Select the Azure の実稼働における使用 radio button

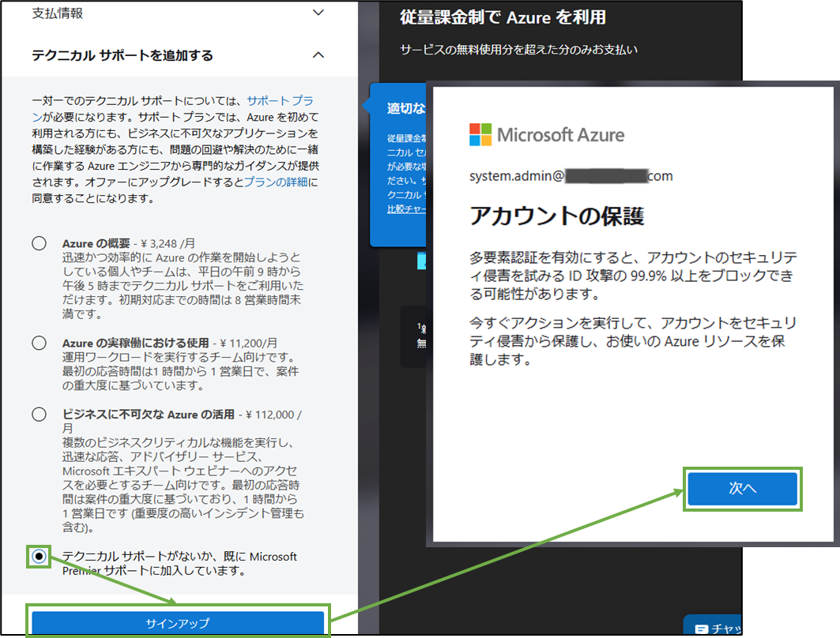[x=39, y=343]
